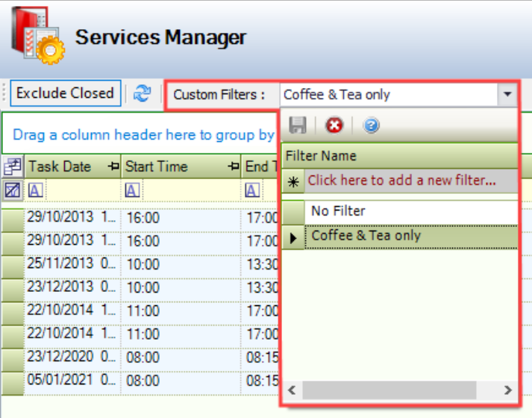Image resolution: width=532 pixels, height=418 pixels.
Task: Select the No Filter option
Action: tap(338, 211)
